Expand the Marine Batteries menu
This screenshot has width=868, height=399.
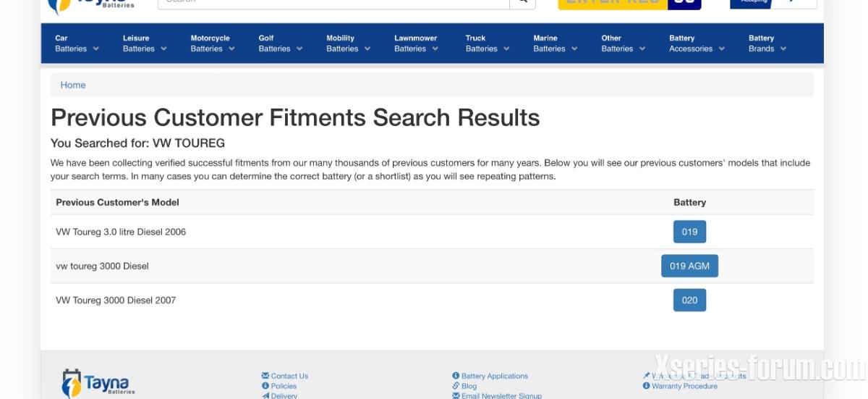(556, 43)
